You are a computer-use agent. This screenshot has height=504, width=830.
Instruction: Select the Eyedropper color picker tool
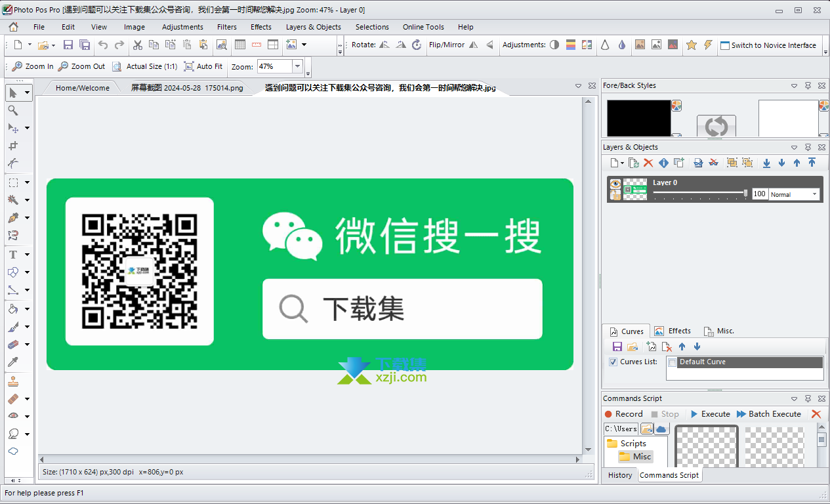tap(12, 362)
